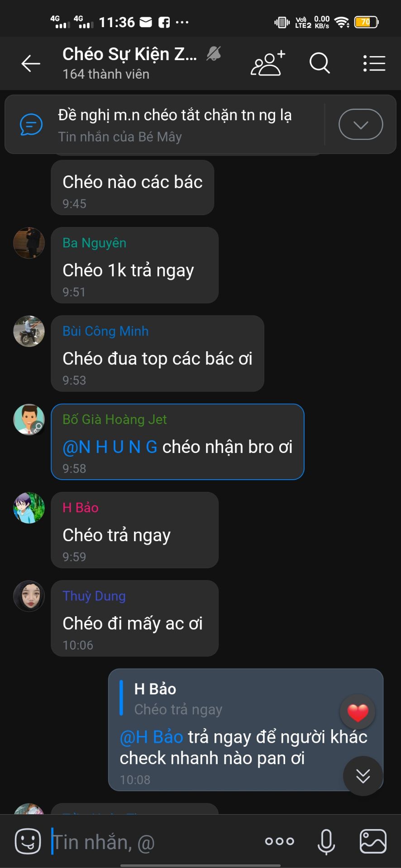Expand the pinned message chevron
This screenshot has height=868, width=401.
(x=361, y=124)
